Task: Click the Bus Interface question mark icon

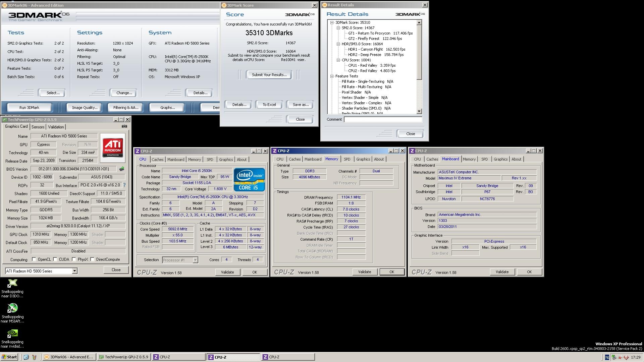Action: [124, 185]
